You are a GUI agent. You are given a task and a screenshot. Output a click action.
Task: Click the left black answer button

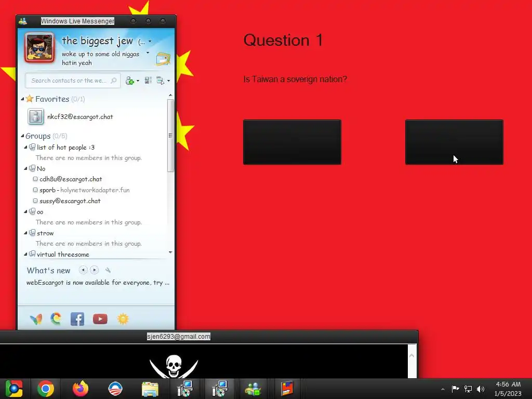[x=292, y=142]
